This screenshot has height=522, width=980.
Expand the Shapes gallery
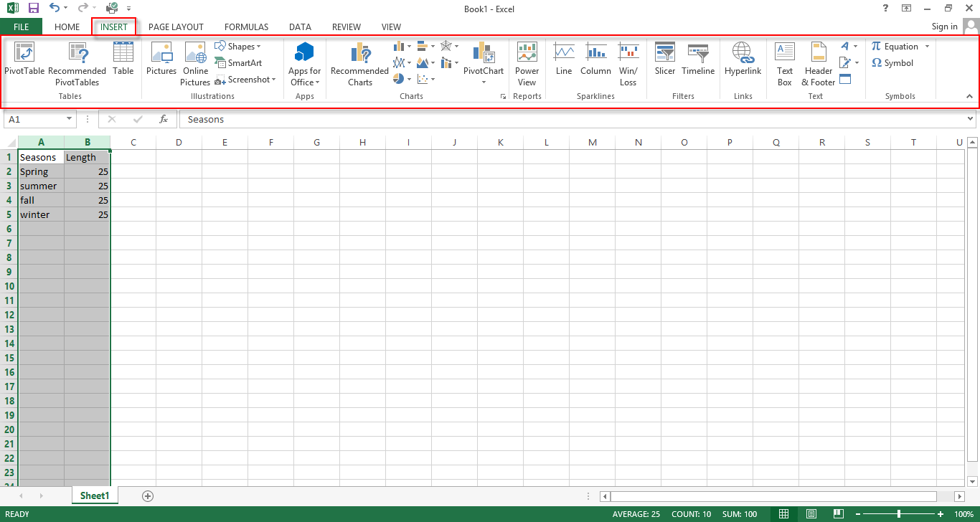[x=238, y=47]
